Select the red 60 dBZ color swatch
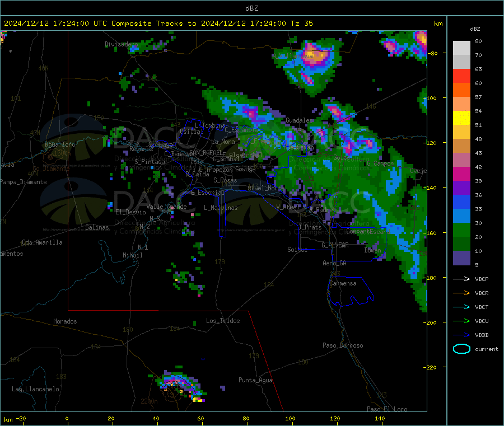 (461, 76)
